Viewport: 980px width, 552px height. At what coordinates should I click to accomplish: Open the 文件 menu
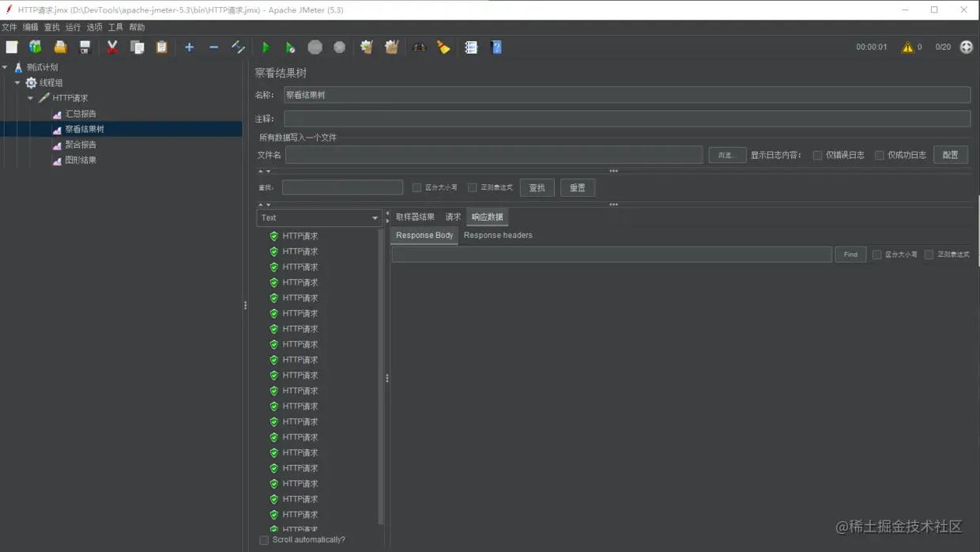[9, 27]
